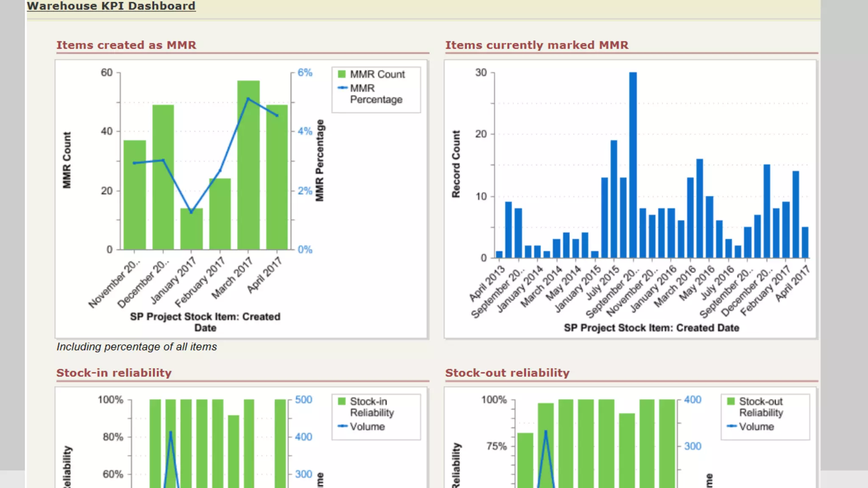The height and width of the screenshot is (488, 868).
Task: Click the Stock-out Reliability legend swatch
Action: (731, 401)
